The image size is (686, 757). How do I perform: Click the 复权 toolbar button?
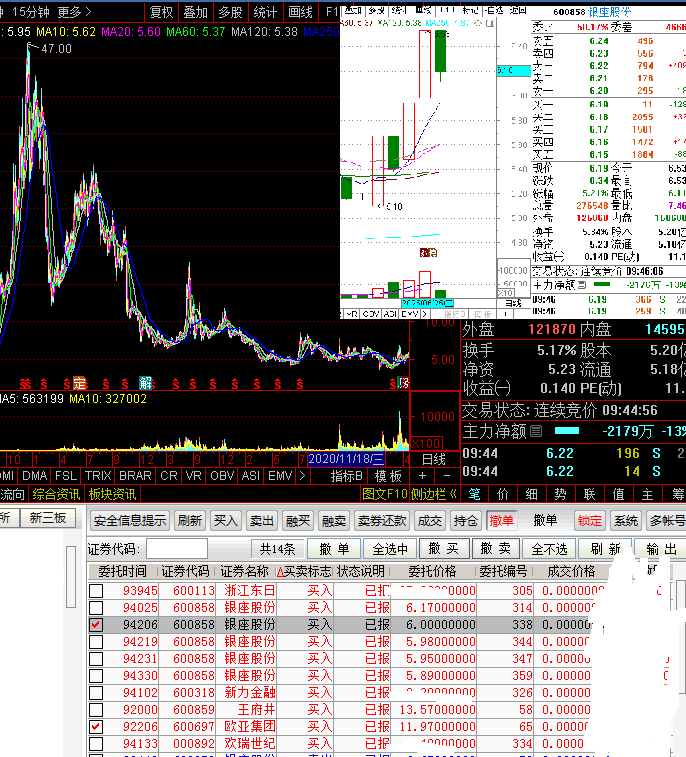[x=162, y=12]
